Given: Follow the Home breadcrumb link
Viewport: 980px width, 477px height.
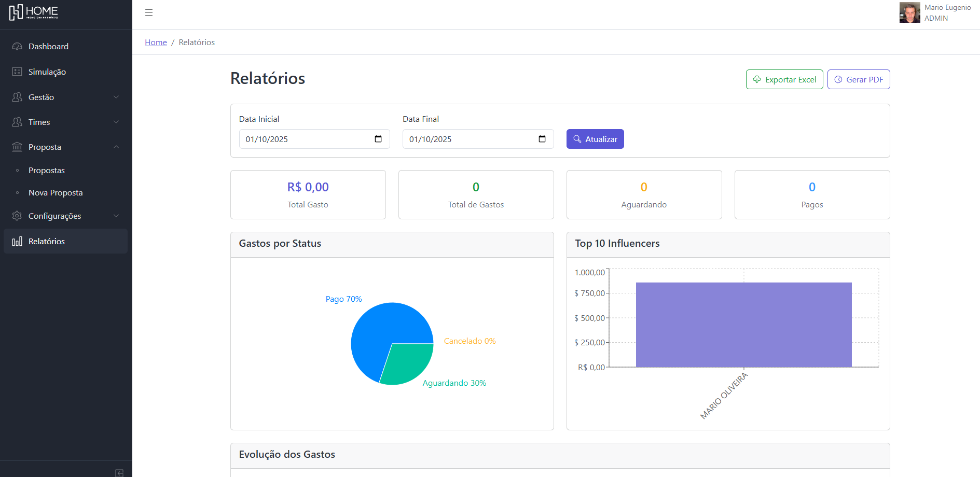Looking at the screenshot, I should pyautogui.click(x=156, y=43).
